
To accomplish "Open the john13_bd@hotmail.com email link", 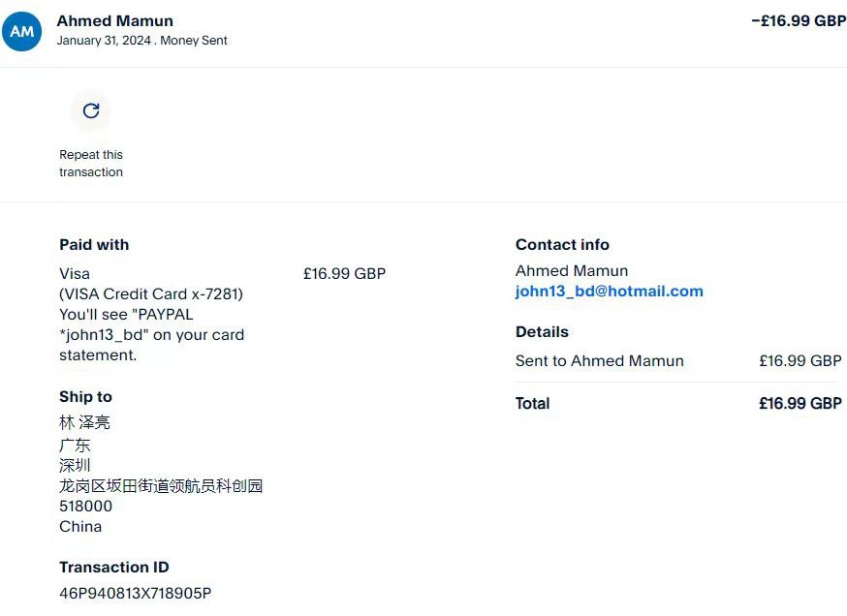I will [609, 292].
